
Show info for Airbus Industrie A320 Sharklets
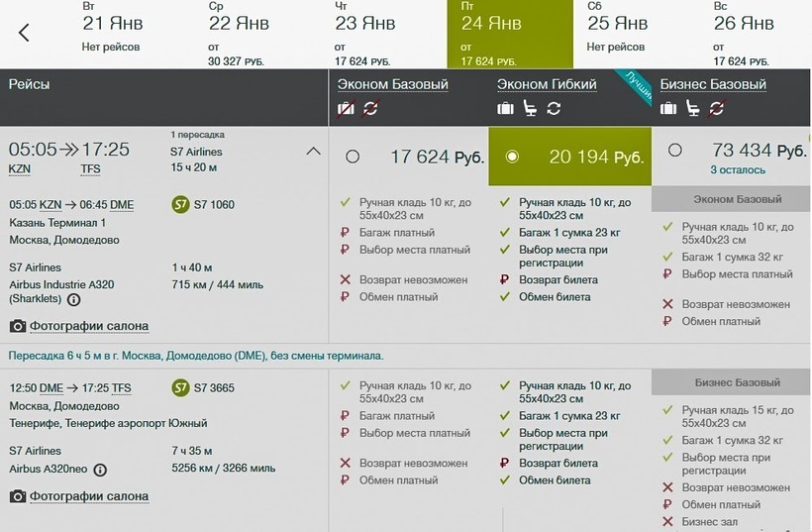[74, 299]
